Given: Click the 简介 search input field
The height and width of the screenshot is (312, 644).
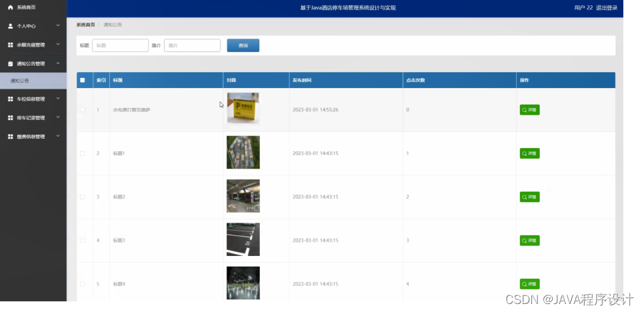Looking at the screenshot, I should (x=192, y=45).
